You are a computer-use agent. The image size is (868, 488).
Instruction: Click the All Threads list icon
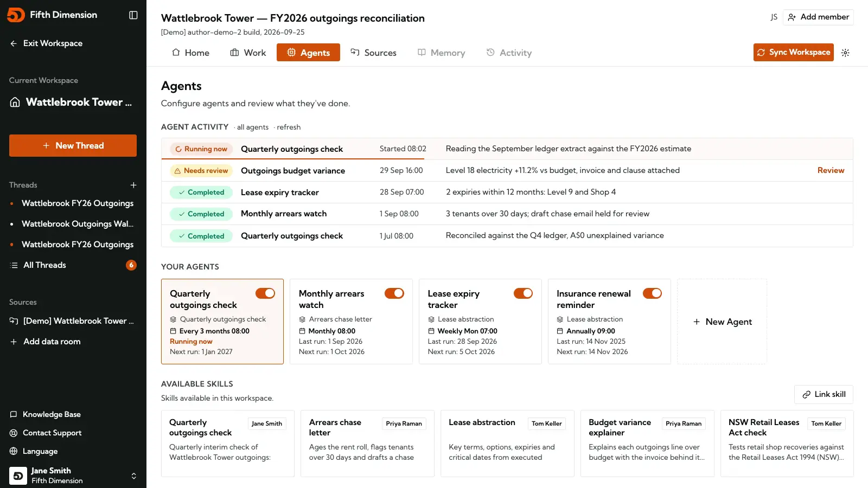coord(14,265)
